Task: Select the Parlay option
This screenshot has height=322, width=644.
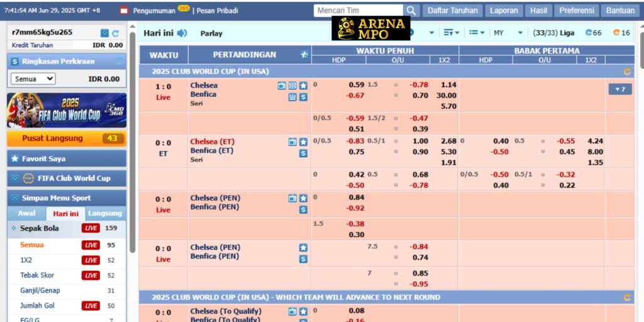Action: coord(211,33)
